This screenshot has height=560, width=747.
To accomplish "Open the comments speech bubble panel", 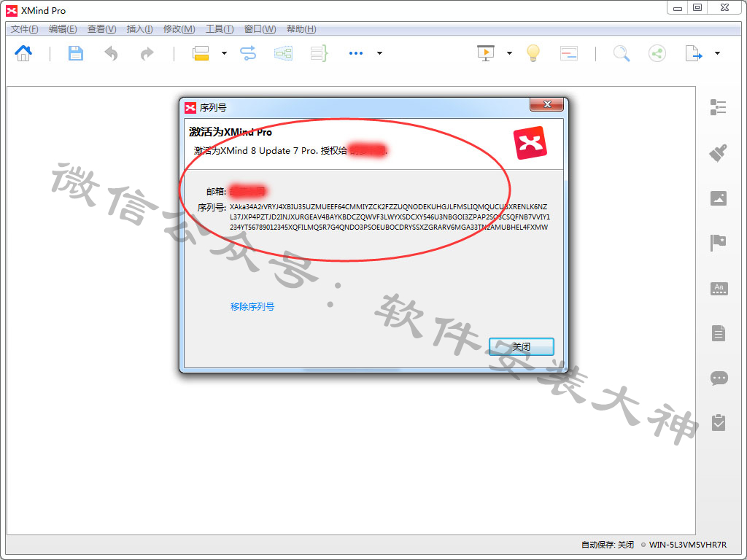I will 719,378.
